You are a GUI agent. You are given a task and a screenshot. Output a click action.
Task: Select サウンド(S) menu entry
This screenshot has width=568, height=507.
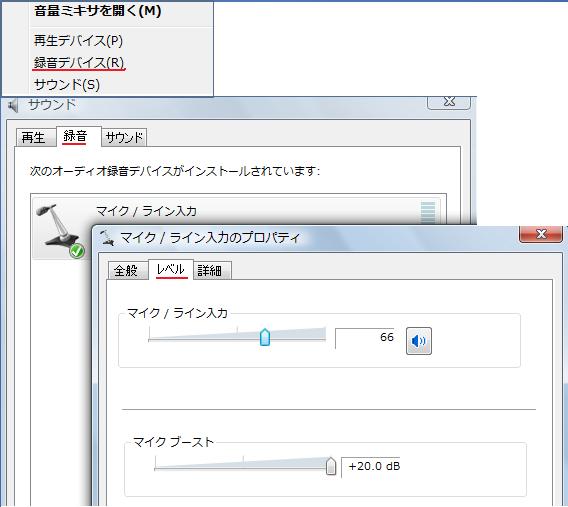point(67,85)
